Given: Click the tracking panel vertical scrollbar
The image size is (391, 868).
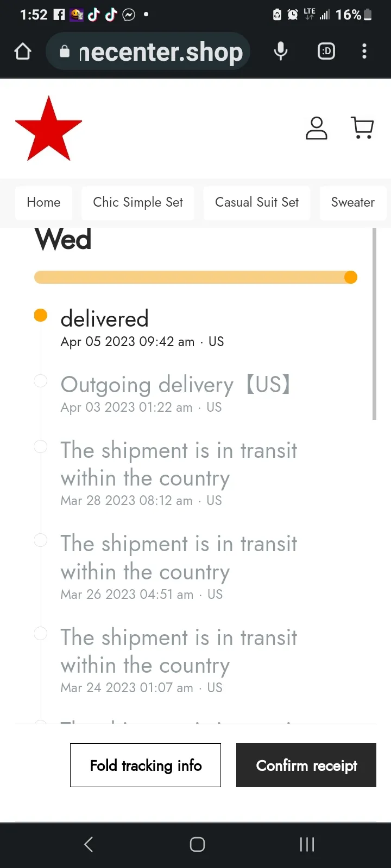Looking at the screenshot, I should [374, 324].
